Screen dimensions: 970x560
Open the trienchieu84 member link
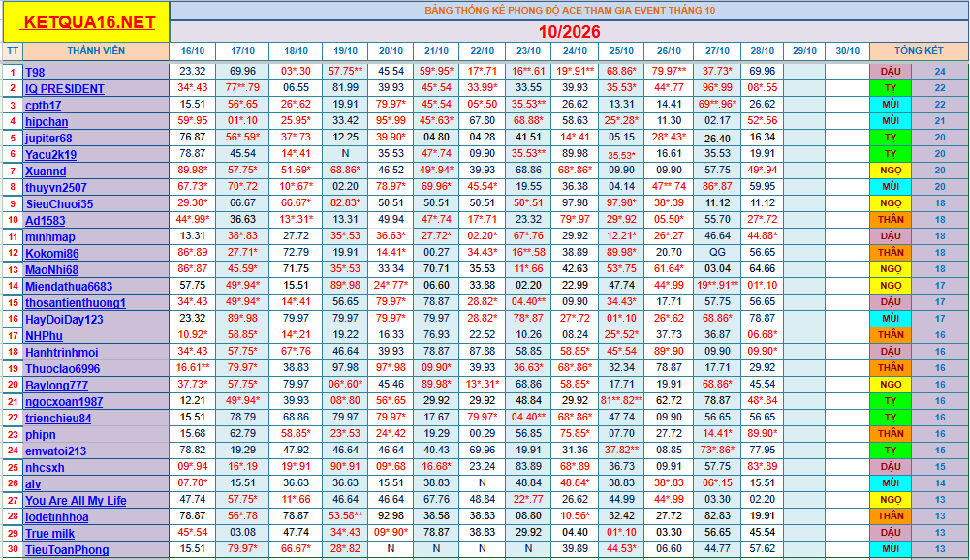pyautogui.click(x=58, y=419)
